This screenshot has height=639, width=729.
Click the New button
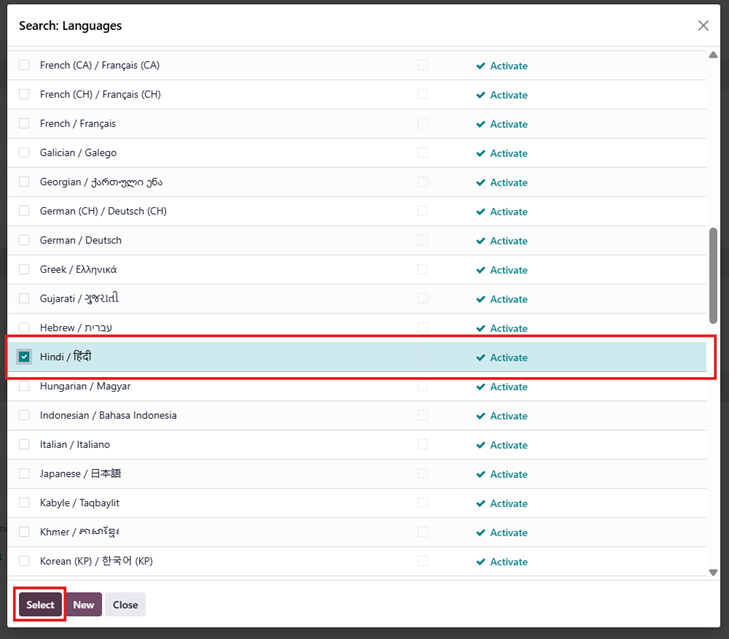pos(84,605)
